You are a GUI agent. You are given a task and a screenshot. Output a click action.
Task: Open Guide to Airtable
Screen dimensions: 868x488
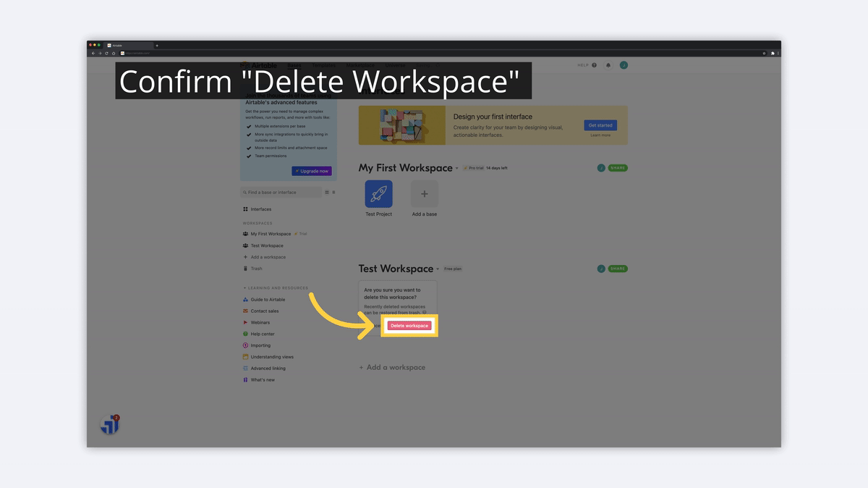click(x=264, y=300)
